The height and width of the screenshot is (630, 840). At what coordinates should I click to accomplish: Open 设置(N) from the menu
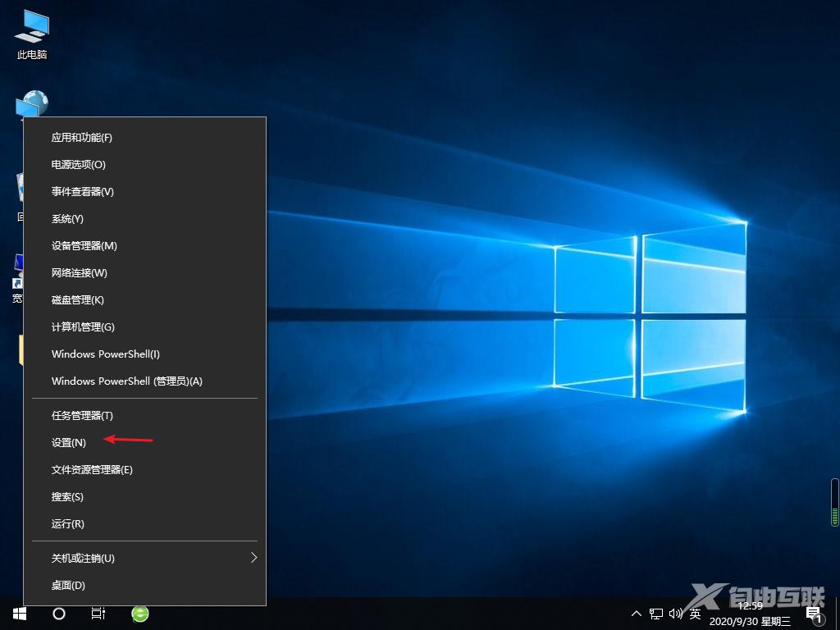144,442
